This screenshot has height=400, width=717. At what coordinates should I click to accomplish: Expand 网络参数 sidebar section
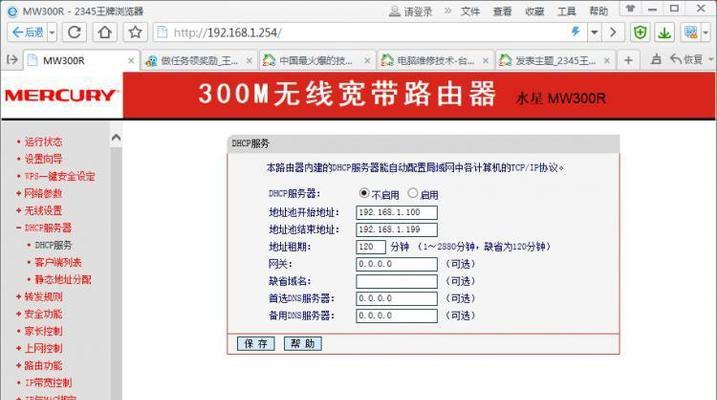coord(43,193)
